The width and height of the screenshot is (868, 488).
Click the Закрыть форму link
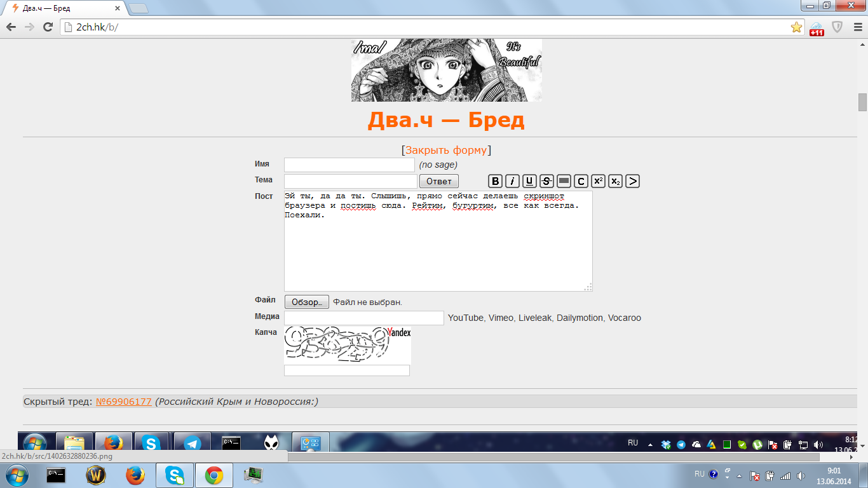pos(446,150)
